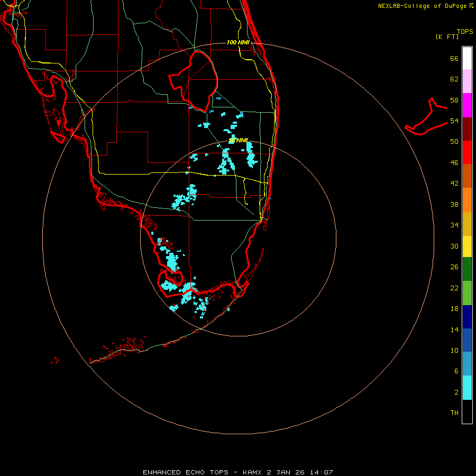Click the Grand Bahama island outline
This screenshot has width=476, height=476.
426,116
